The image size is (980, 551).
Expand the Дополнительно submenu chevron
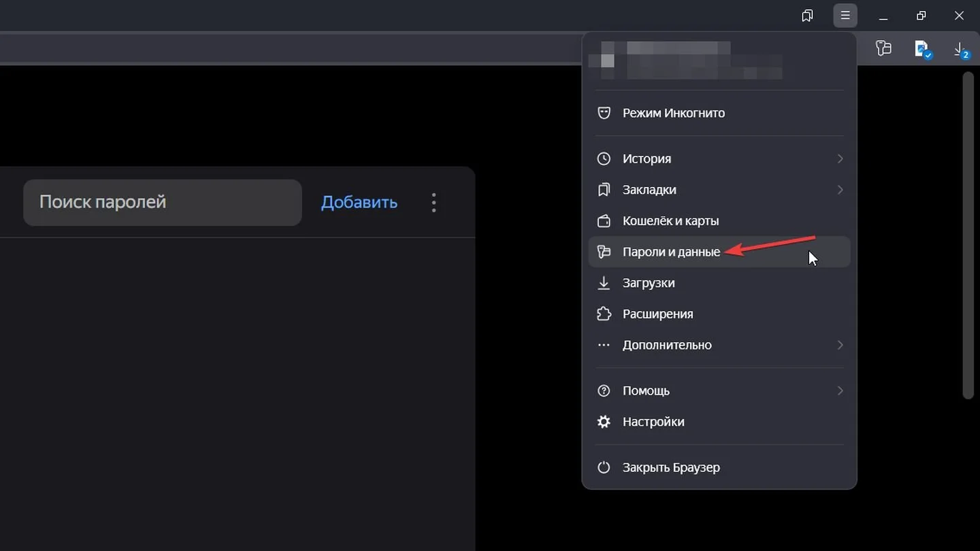[840, 345]
